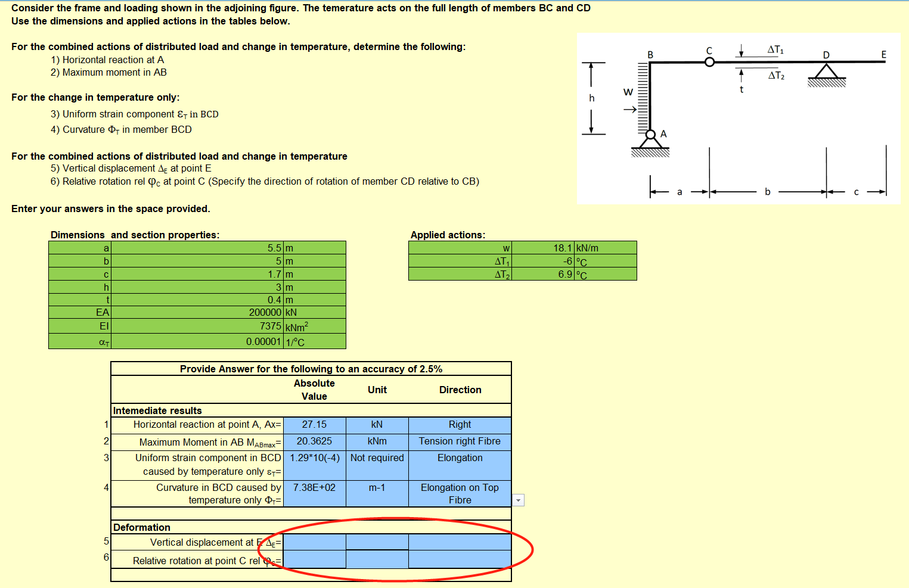Click the ΔT2 temperature value 6.9
The width and height of the screenshot is (909, 588).
pos(542,273)
